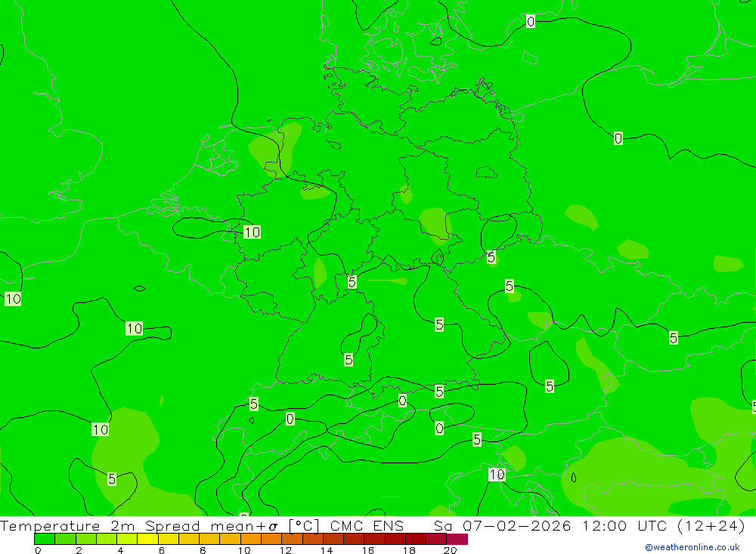Click the legend value '14' under the scale
Screen dimensions: 756x554
(x=327, y=550)
